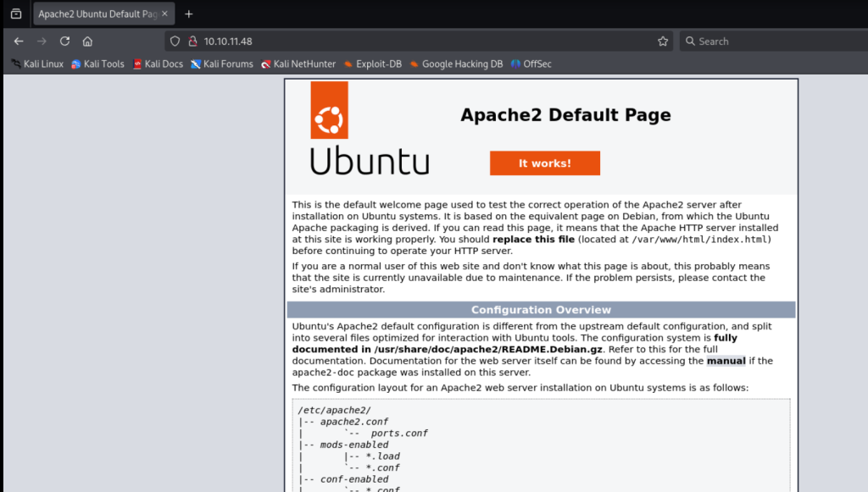The height and width of the screenshot is (492, 868).
Task: Open the Kali Tools bookmark
Action: click(x=98, y=64)
